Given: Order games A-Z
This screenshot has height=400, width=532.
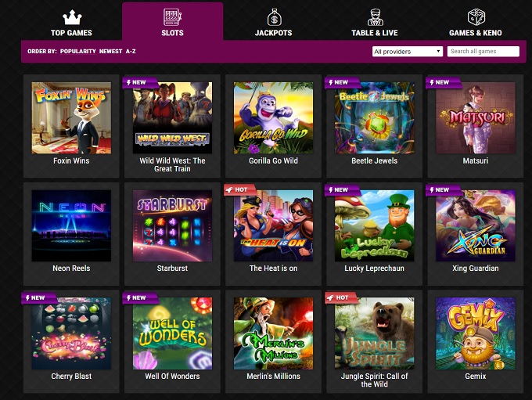Looking at the screenshot, I should click(x=131, y=52).
